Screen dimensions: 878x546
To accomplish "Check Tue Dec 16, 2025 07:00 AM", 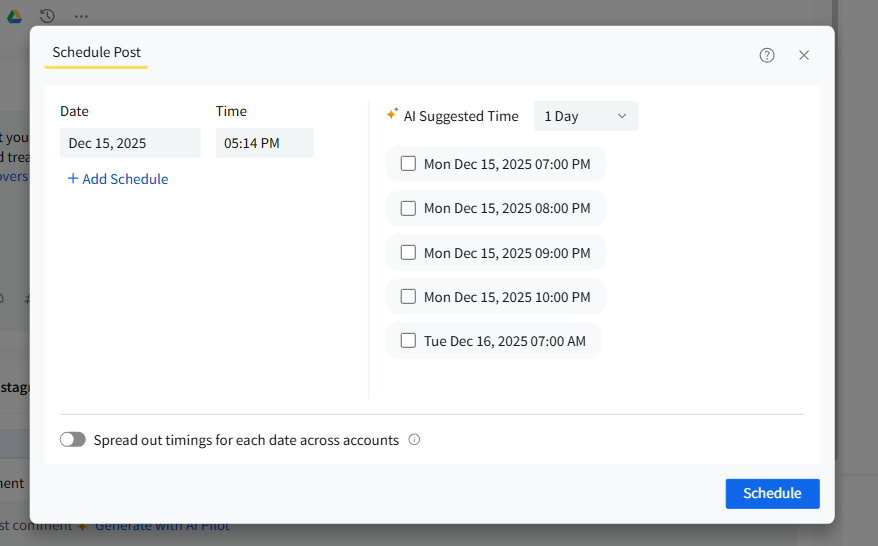I will pos(408,340).
